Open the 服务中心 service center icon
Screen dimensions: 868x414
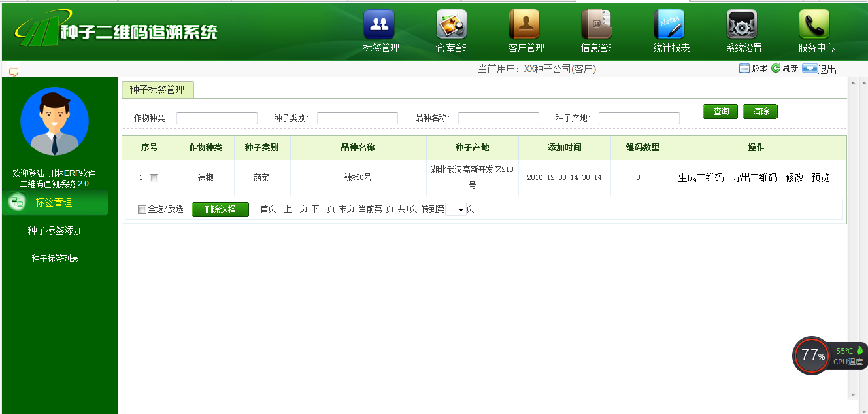point(813,26)
